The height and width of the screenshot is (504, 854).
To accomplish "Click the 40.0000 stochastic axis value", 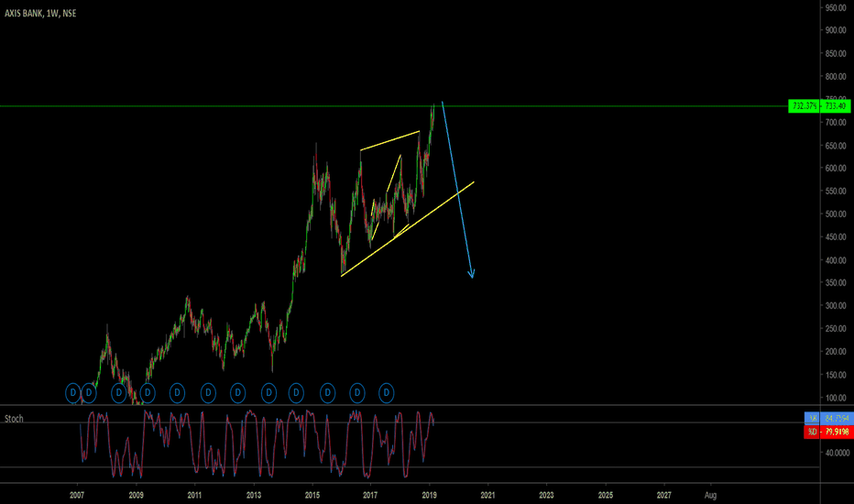I will [x=838, y=453].
